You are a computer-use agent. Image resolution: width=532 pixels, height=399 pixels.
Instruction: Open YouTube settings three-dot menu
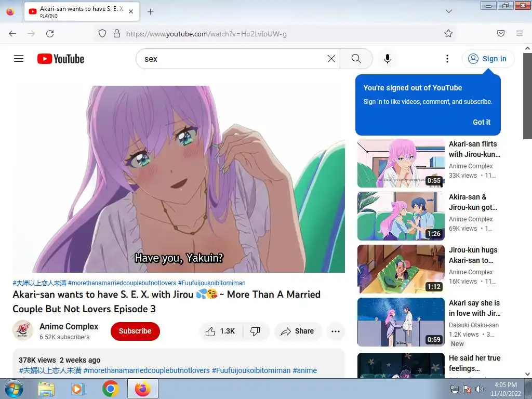pos(447,59)
